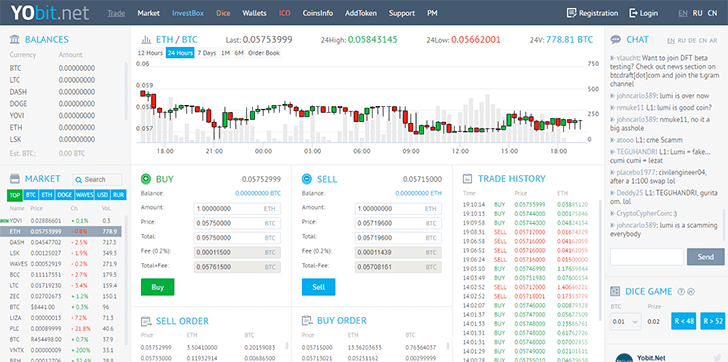Open the Dice Game help icon
The height and width of the screenshot is (362, 728).
(x=681, y=291)
